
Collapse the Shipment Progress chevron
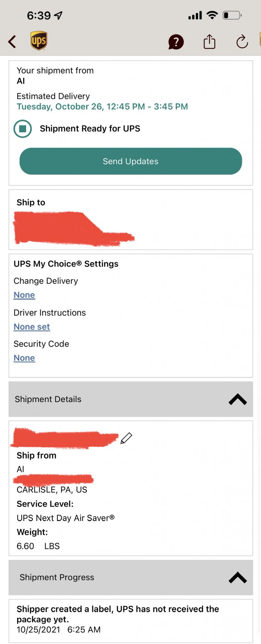click(x=238, y=578)
